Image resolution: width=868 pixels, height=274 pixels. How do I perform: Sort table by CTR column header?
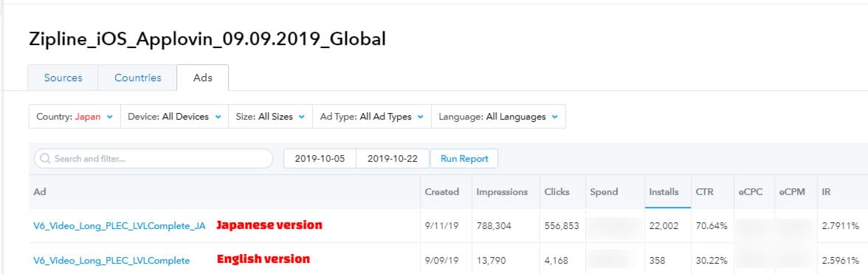(705, 192)
